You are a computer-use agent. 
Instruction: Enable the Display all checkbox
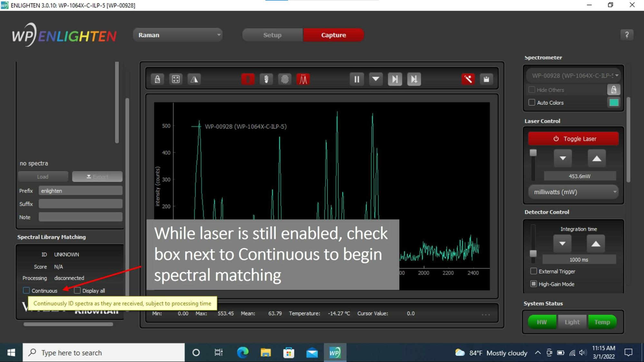click(x=77, y=291)
